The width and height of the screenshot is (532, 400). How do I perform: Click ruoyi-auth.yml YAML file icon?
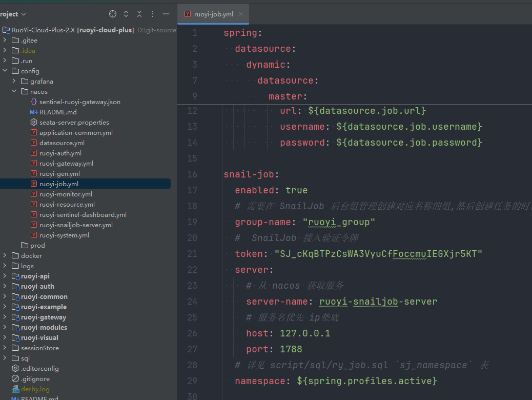click(34, 153)
